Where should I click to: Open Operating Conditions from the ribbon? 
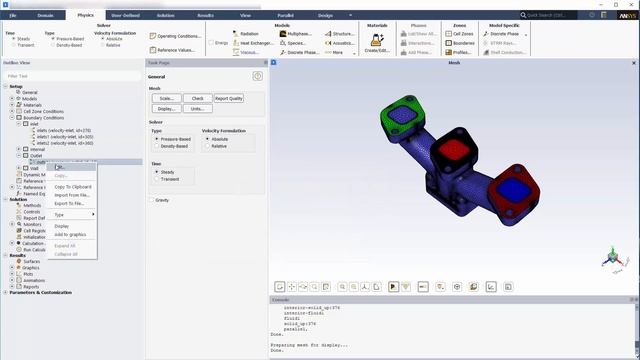pos(175,36)
